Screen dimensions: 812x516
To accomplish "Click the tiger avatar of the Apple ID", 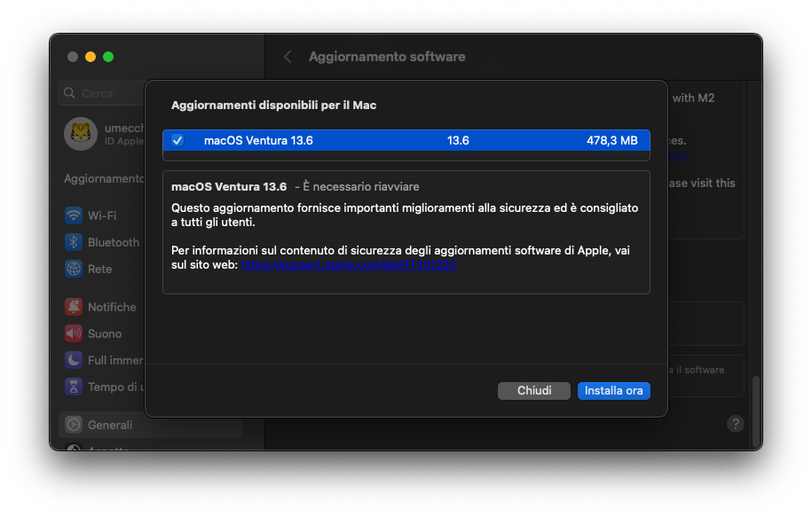I will point(81,134).
